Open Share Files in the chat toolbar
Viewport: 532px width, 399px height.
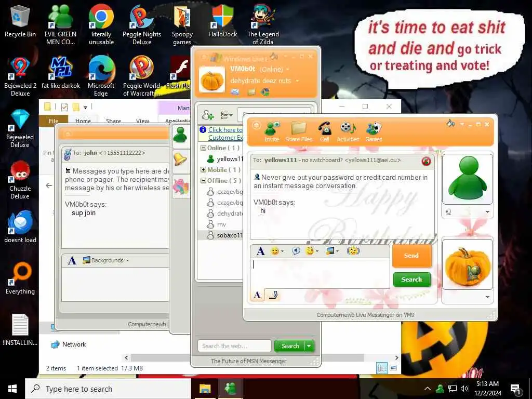[x=299, y=132]
